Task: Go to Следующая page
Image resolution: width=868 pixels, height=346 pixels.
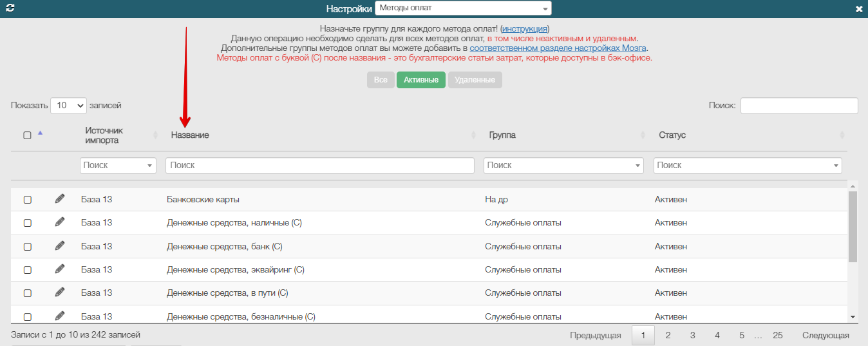Action: [826, 335]
